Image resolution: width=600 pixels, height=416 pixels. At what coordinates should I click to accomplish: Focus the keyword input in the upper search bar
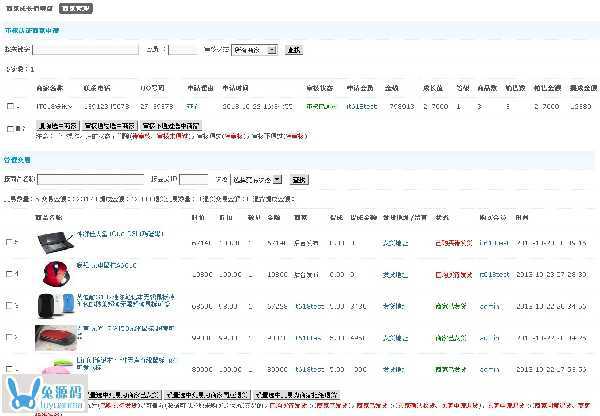point(86,50)
